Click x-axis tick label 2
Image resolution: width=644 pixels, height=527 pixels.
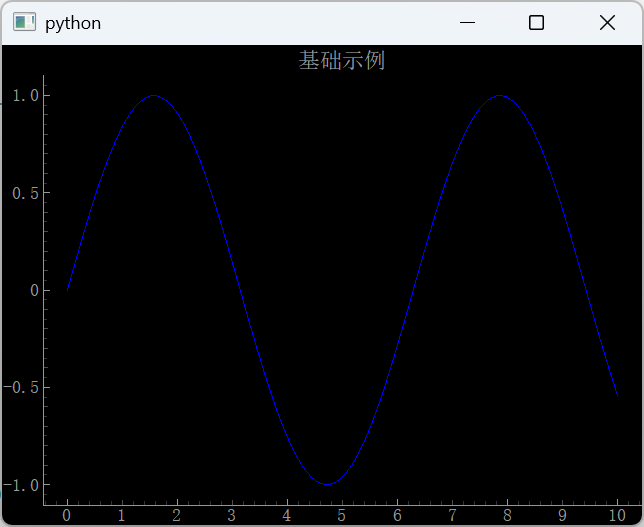coord(177,515)
